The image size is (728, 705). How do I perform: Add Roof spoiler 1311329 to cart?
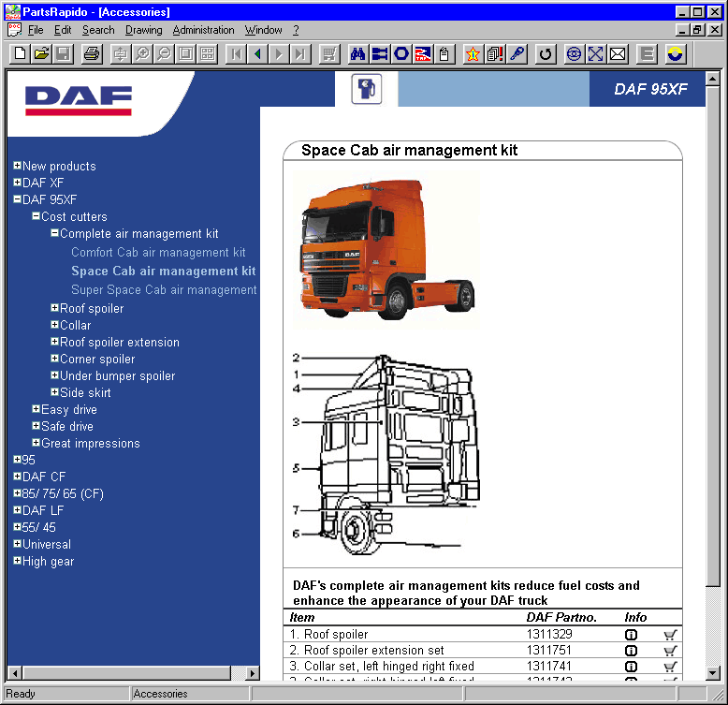[x=670, y=635]
